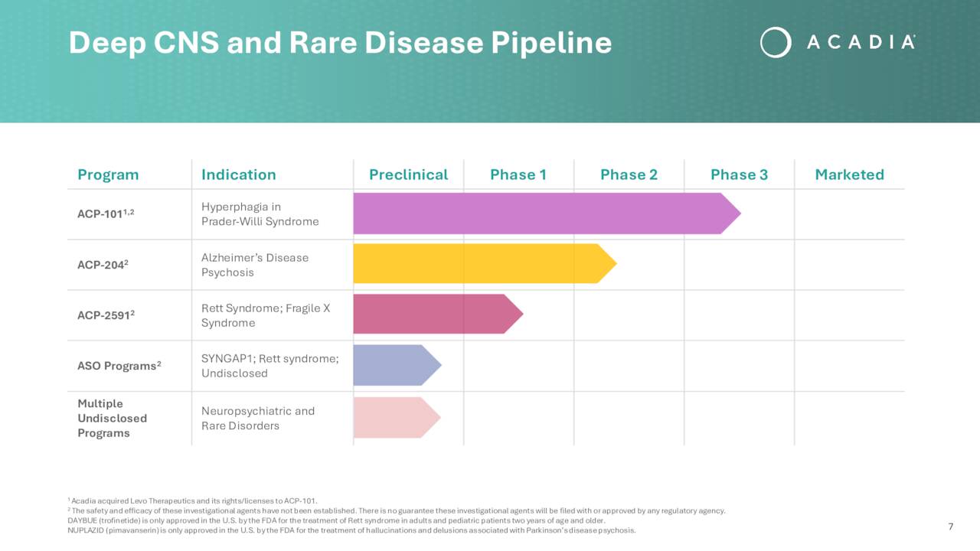This screenshot has width=980, height=551.
Task: Click 'Rett Syndrome; Fragile X Syndrome' indication
Action: point(266,315)
